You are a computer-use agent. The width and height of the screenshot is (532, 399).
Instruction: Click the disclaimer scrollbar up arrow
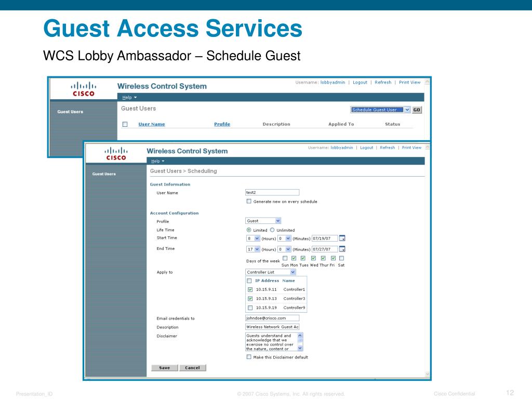coord(300,335)
